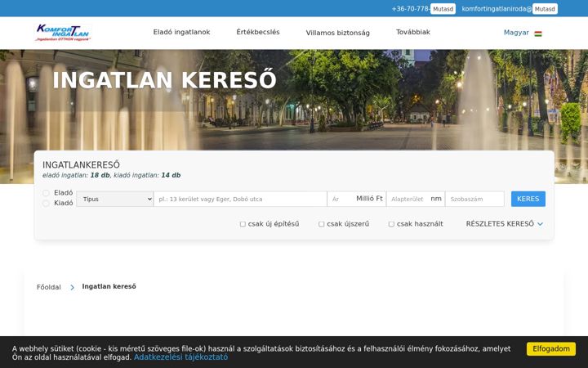Image resolution: width=588 pixels, height=368 pixels.
Task: Open the Villamos biztonság menu item
Action: click(337, 33)
